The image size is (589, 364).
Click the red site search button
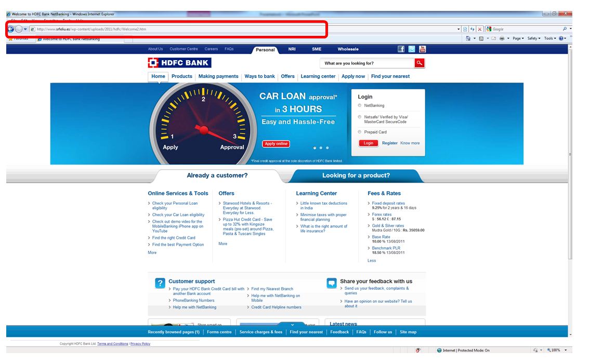[x=420, y=63]
